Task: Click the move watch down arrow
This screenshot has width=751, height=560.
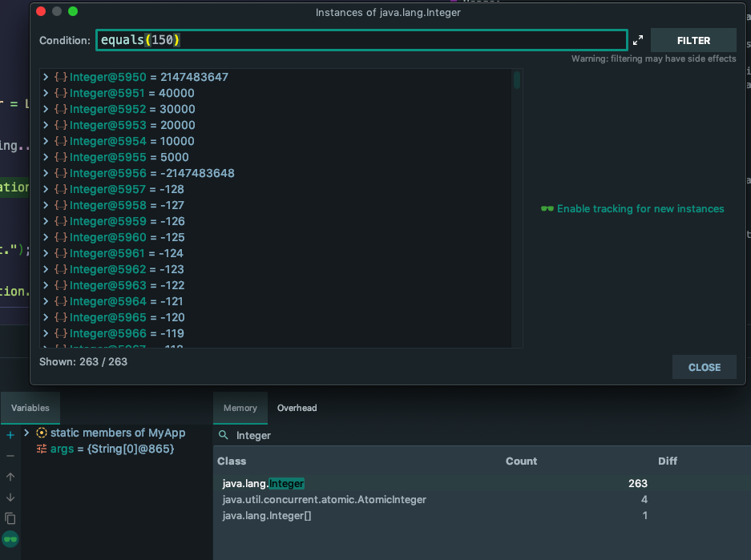Action: tap(10, 498)
